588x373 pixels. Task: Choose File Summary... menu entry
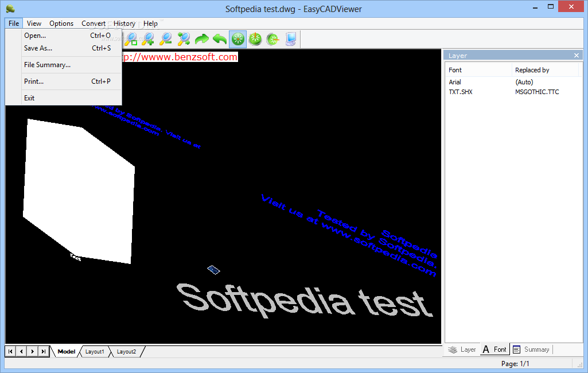click(64, 65)
